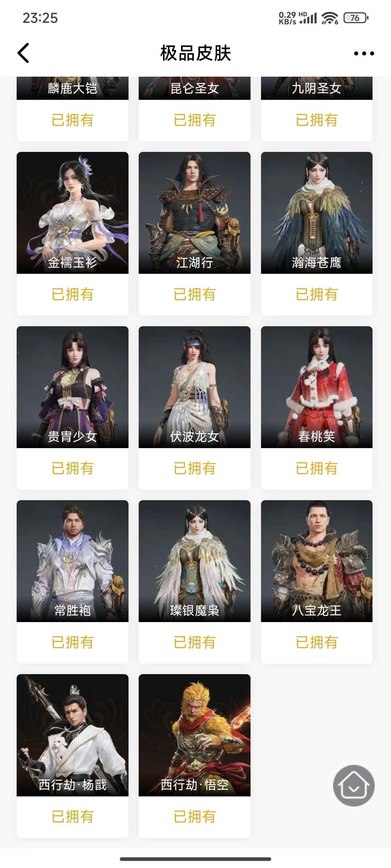Open the 常胜袍 skin thumbnail

(x=72, y=561)
